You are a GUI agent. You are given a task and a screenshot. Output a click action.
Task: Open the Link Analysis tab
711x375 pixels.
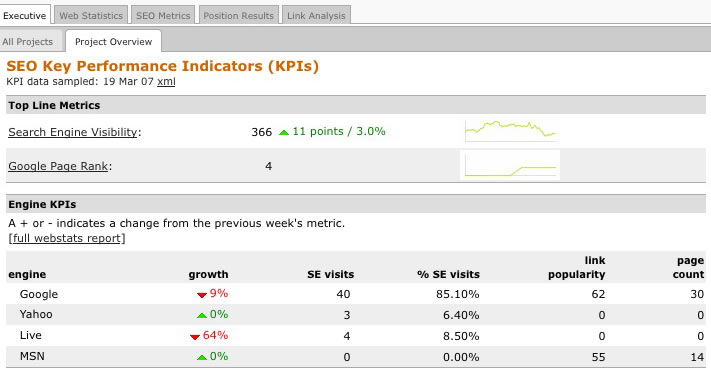[316, 15]
